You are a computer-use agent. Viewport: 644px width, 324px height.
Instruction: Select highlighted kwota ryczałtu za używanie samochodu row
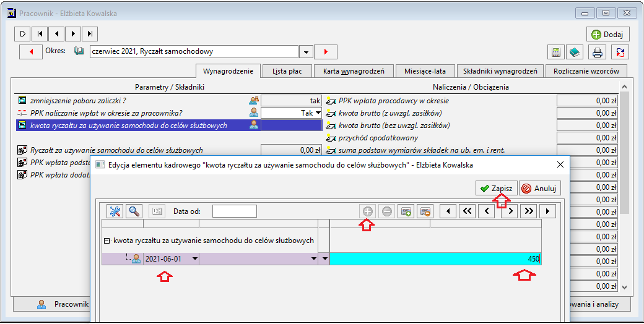pyautogui.click(x=168, y=125)
